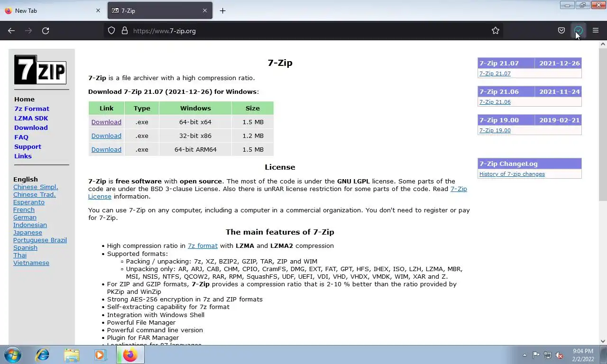Image resolution: width=607 pixels, height=364 pixels.
Task: Download the 64-bit x64 installer
Action: coord(106,122)
